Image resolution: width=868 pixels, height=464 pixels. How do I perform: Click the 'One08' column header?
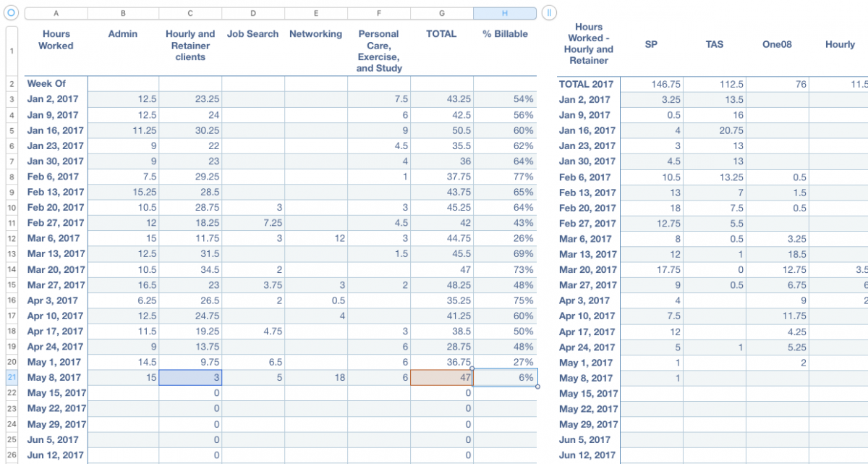[x=777, y=44]
